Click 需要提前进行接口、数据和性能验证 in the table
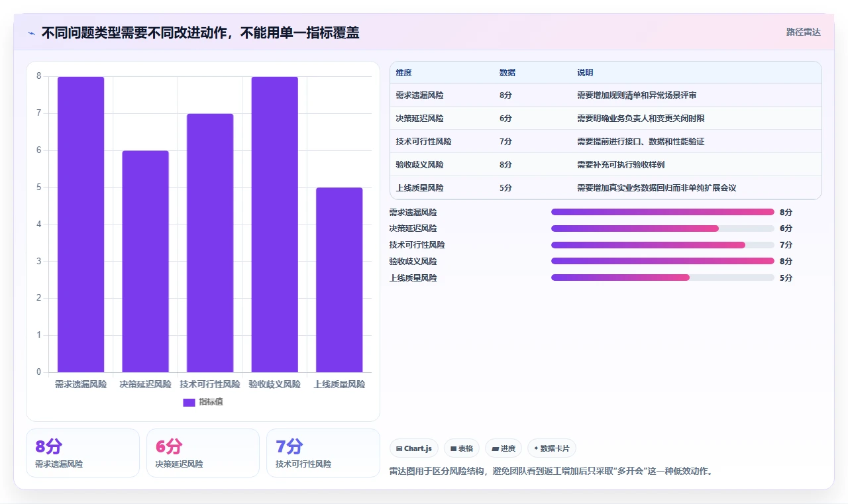 click(641, 142)
